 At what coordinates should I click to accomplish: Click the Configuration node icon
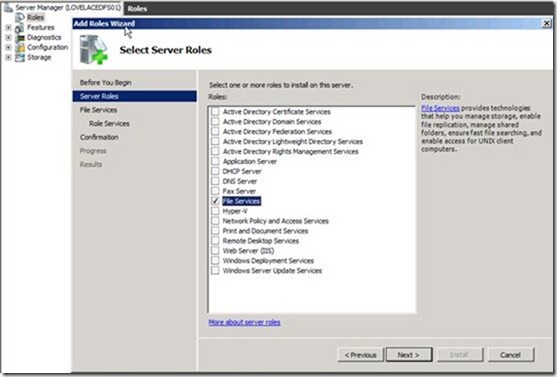click(x=20, y=47)
